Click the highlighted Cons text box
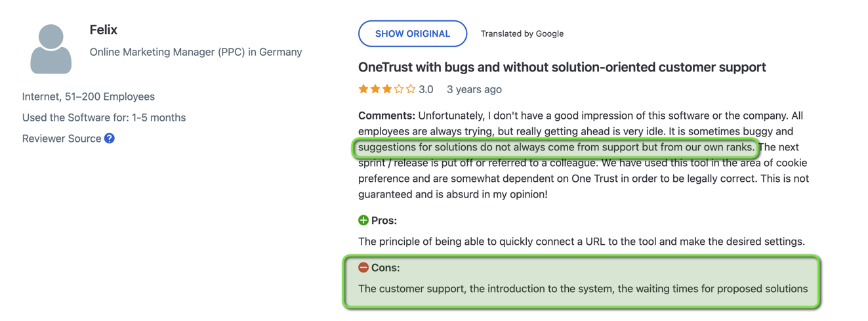This screenshot has width=868, height=321. [582, 282]
